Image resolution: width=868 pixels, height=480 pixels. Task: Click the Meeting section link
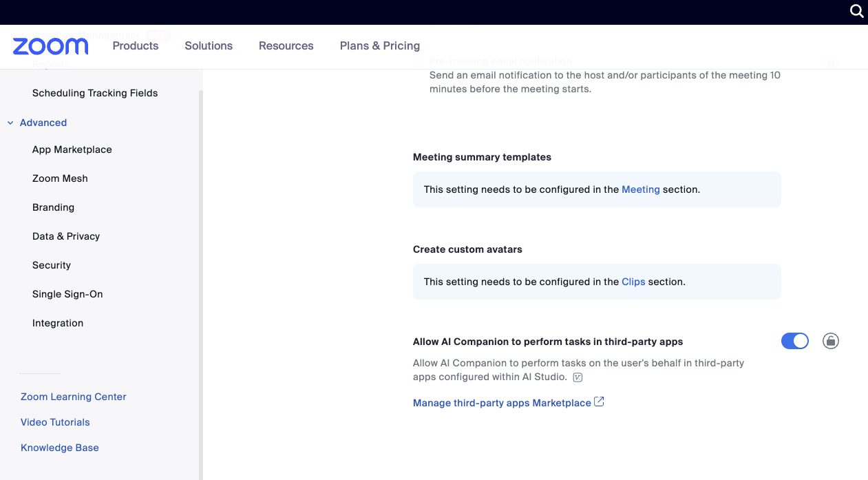point(640,189)
